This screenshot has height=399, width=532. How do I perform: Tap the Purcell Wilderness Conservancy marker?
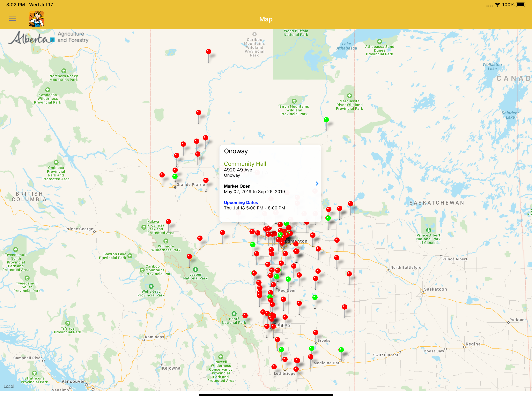click(x=221, y=357)
